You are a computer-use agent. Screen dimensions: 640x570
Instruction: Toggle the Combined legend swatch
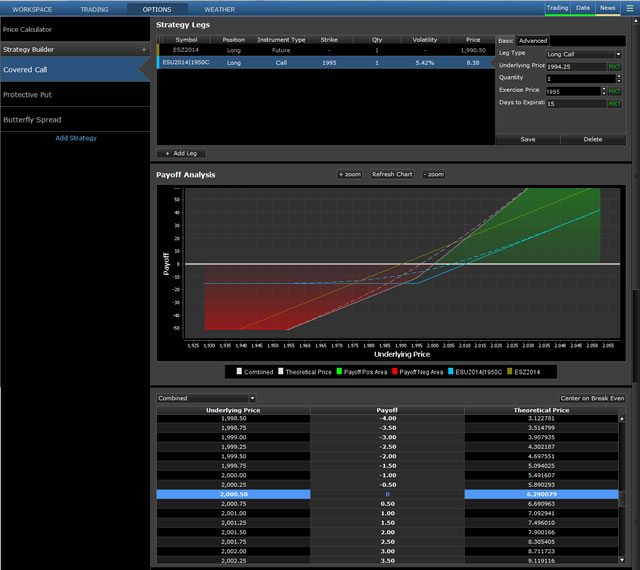(x=239, y=371)
